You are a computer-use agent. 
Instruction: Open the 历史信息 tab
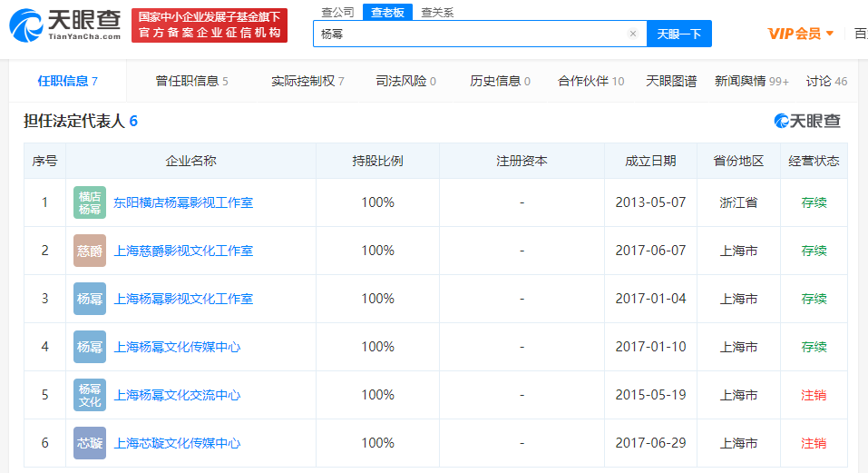point(500,81)
